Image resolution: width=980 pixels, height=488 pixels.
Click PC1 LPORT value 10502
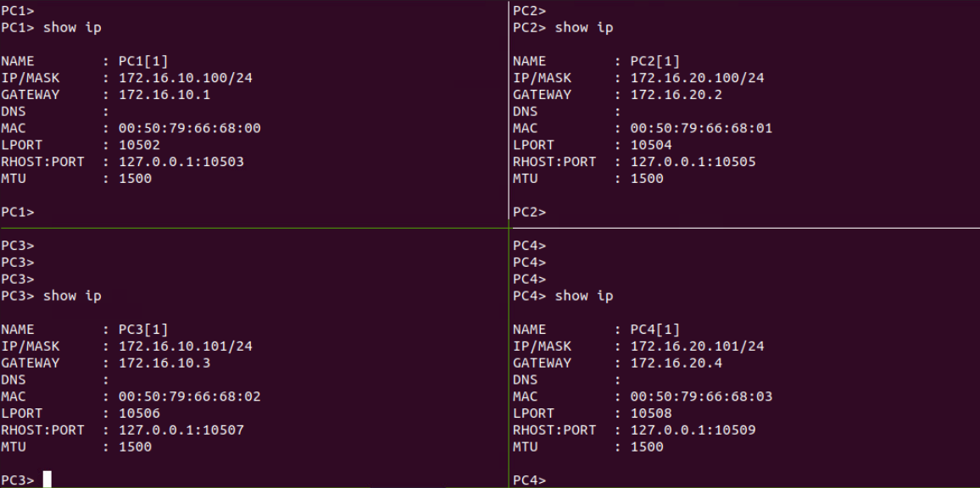(x=139, y=146)
